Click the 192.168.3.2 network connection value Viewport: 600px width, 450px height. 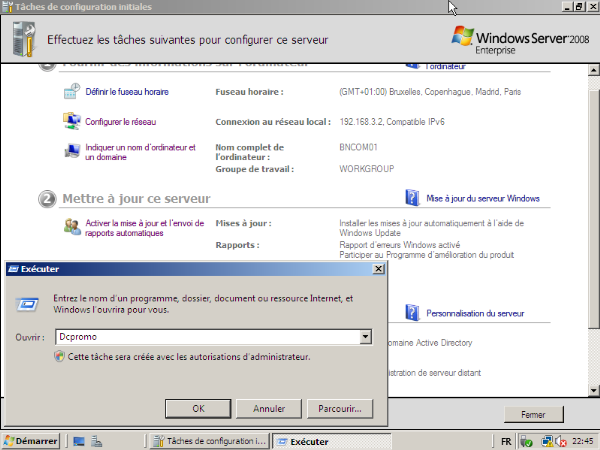click(392, 122)
